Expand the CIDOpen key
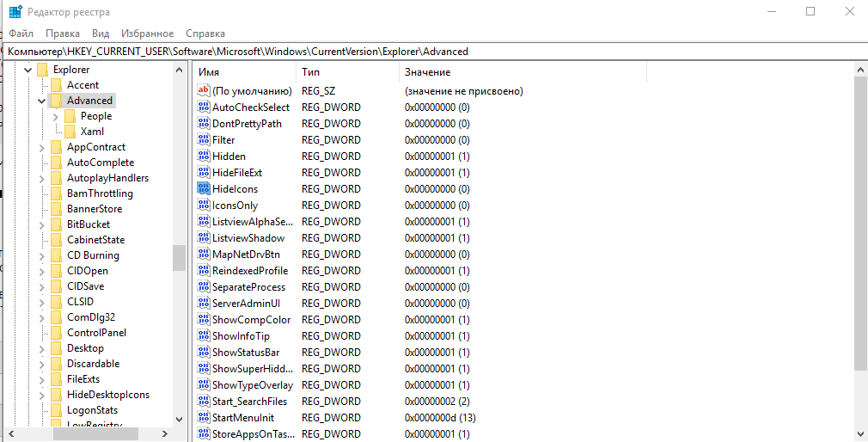 (42, 272)
